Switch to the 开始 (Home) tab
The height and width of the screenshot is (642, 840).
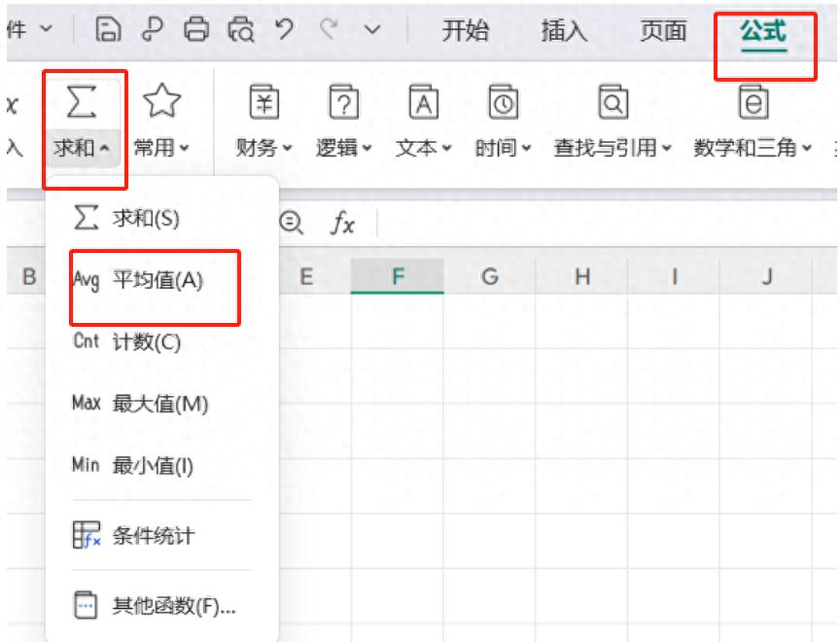[x=466, y=30]
